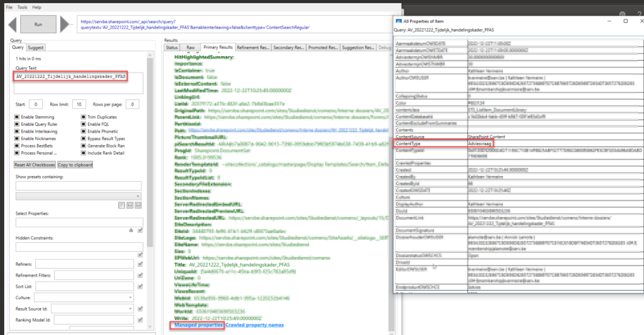
Task: Click the first preset icon under presets dropdown
Action: (x=122, y=205)
